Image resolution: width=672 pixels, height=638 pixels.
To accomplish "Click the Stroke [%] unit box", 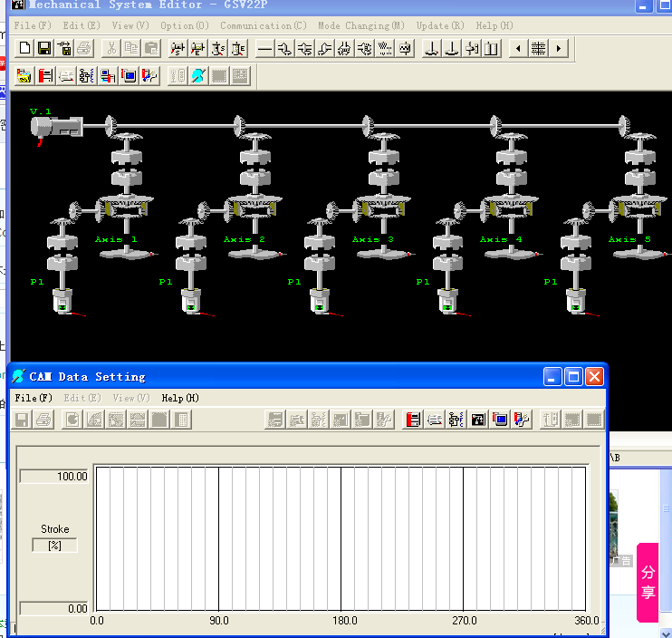I will point(55,546).
